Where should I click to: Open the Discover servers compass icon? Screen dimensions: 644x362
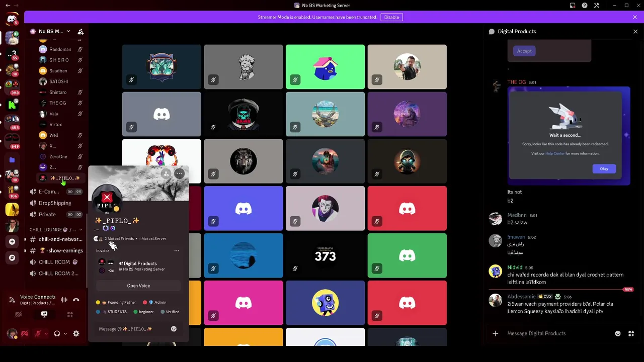point(12,258)
